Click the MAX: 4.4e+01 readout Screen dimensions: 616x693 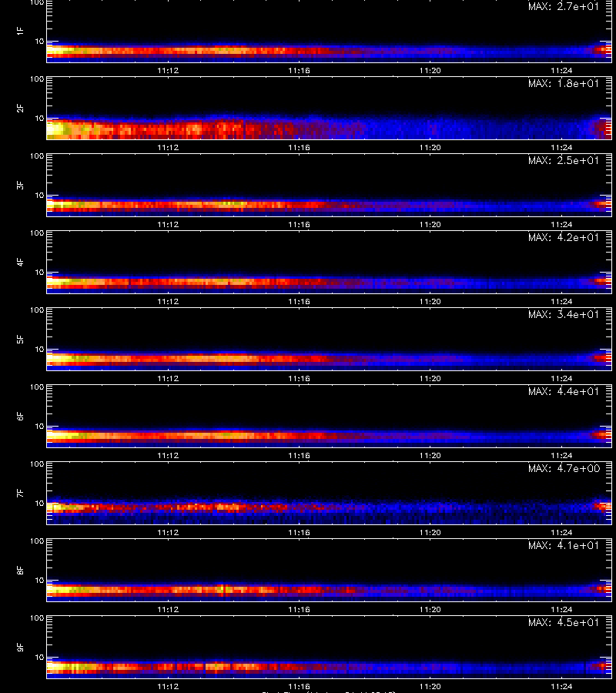pos(564,391)
